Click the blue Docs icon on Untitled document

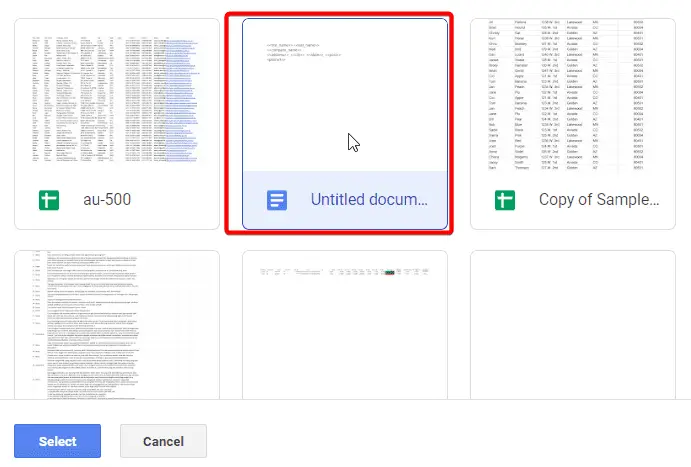(277, 200)
